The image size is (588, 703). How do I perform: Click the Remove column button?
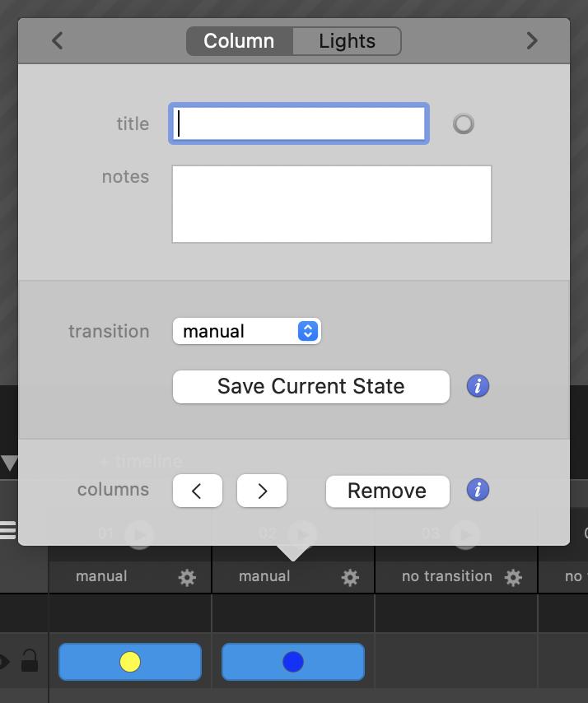(387, 491)
